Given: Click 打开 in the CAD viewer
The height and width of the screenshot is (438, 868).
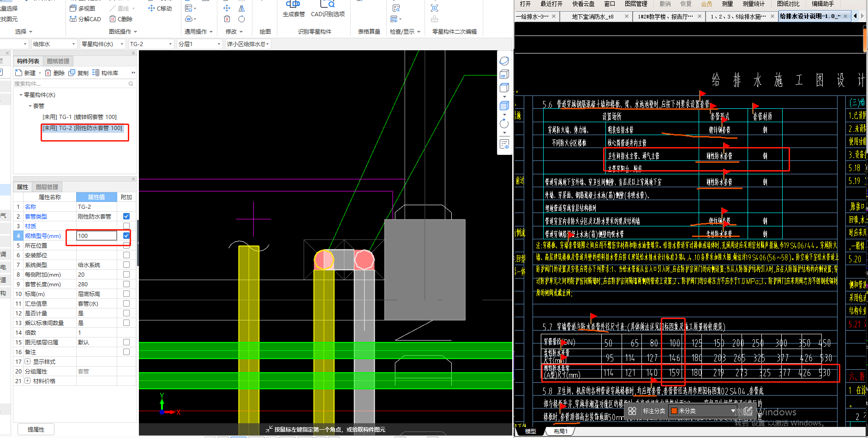Looking at the screenshot, I should coord(525,4).
